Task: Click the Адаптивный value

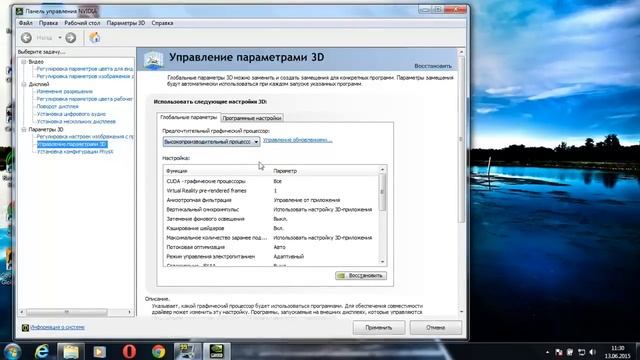Action: click(x=289, y=257)
